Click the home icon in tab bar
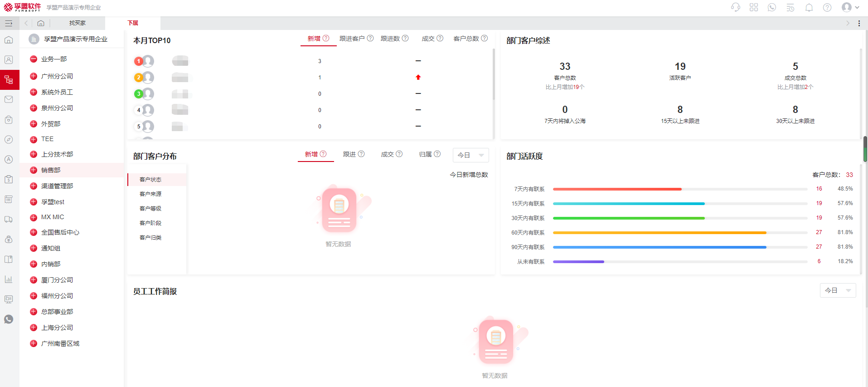 (x=41, y=23)
